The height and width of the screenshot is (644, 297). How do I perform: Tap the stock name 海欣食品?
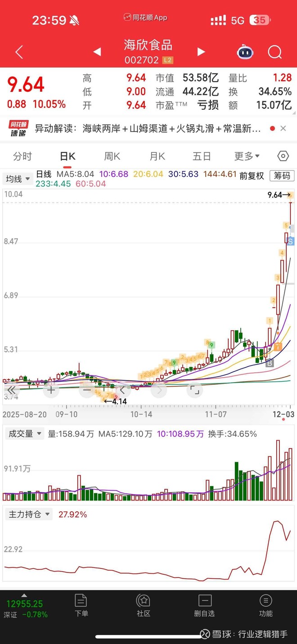click(148, 45)
